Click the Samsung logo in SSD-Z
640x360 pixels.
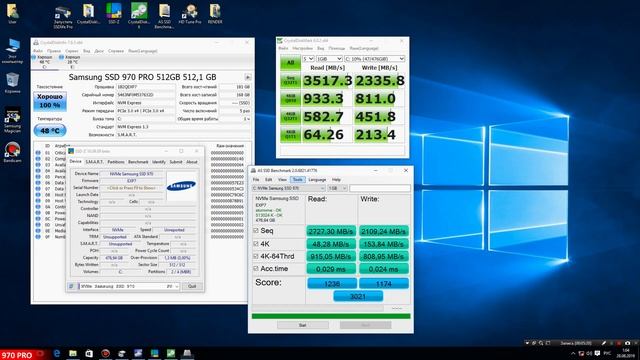pos(181,186)
